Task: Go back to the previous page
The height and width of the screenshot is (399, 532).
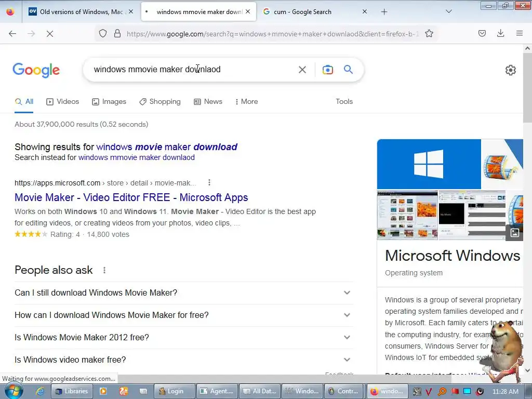Action: pyautogui.click(x=12, y=34)
